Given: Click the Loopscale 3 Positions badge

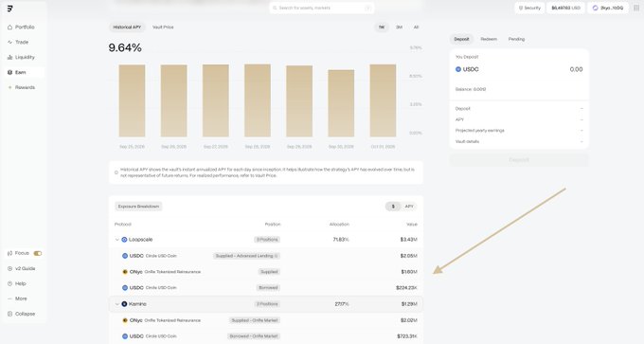Looking at the screenshot, I should (267, 240).
